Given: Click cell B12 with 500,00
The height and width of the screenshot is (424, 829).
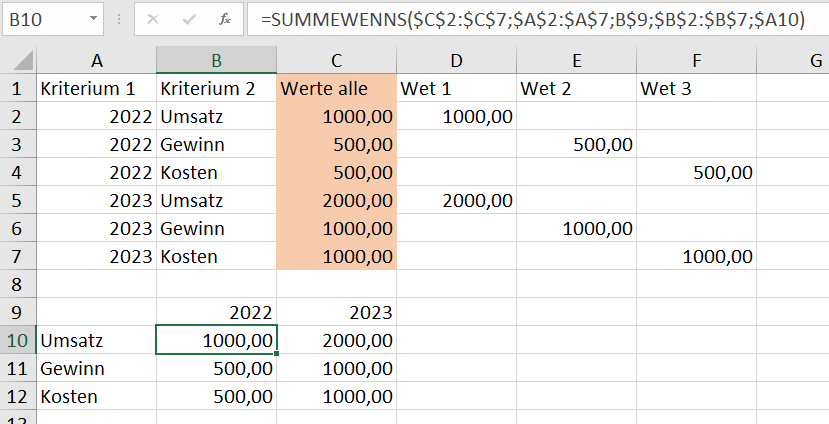Looking at the screenshot, I should [217, 397].
